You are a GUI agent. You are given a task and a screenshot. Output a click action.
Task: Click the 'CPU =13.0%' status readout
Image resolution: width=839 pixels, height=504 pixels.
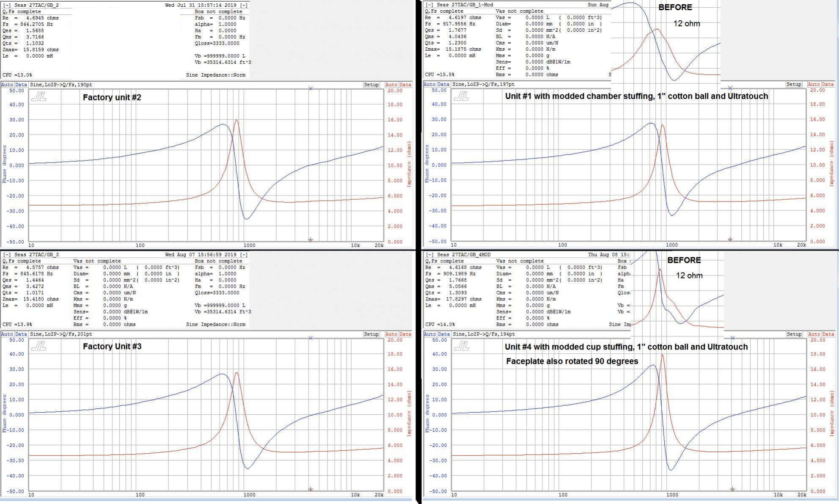(17, 75)
